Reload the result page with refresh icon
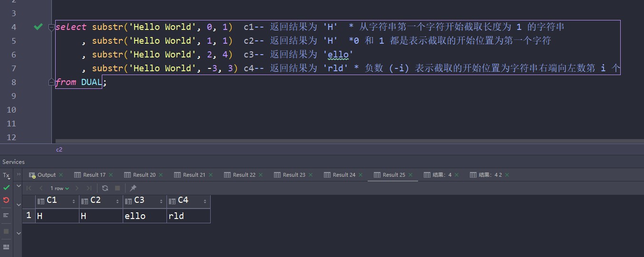This screenshot has width=644, height=257. click(105, 188)
